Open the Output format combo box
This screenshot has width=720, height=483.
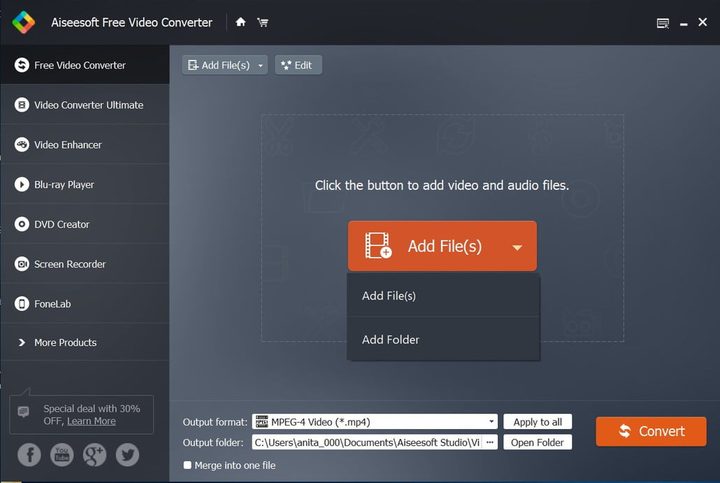[x=375, y=421]
